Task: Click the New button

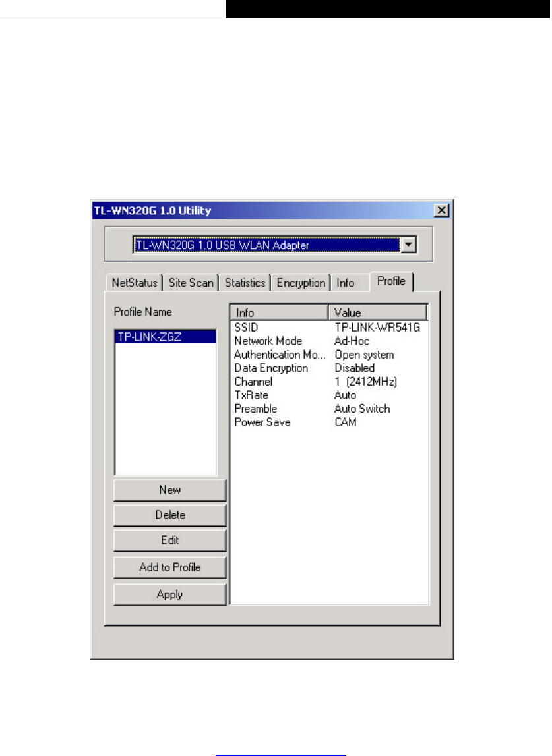Action: coord(170,490)
